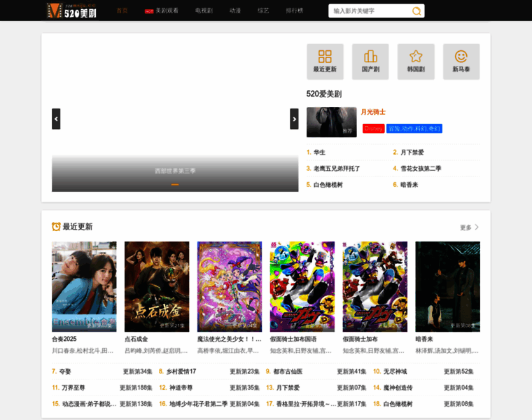The height and width of the screenshot is (420, 532).
Task: Click the search magnifier icon
Action: click(x=416, y=11)
